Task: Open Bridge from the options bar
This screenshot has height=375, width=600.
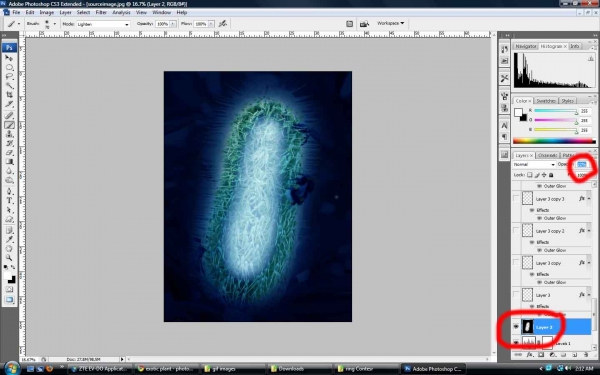Action: point(364,24)
